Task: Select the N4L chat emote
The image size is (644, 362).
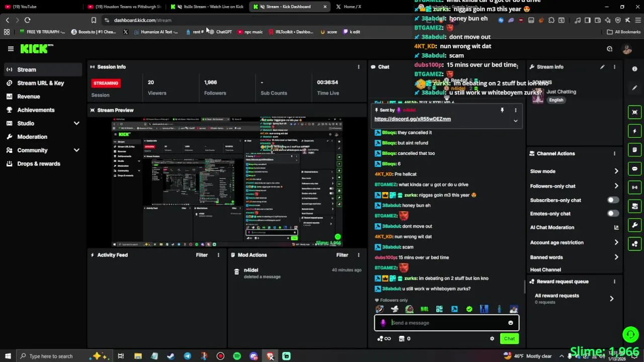Action: pos(425,309)
